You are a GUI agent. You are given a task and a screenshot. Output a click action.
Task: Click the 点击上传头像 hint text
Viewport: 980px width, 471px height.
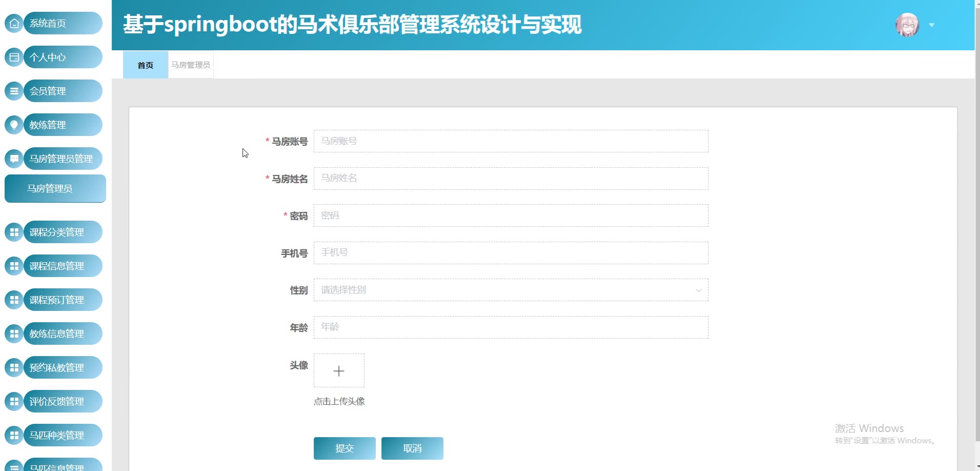point(339,401)
